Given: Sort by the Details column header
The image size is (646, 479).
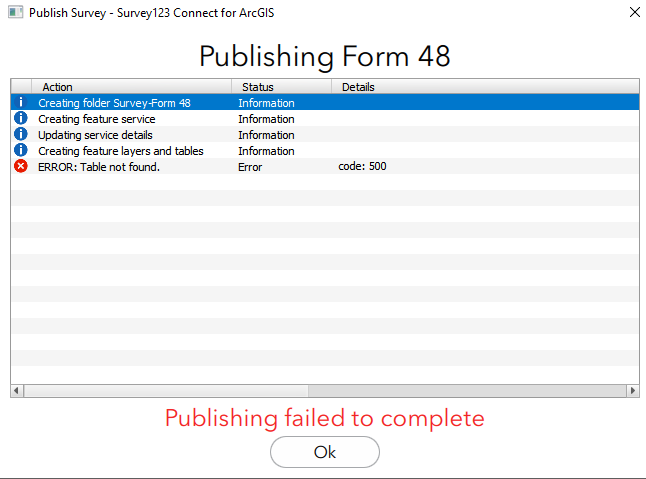Looking at the screenshot, I should tap(485, 87).
